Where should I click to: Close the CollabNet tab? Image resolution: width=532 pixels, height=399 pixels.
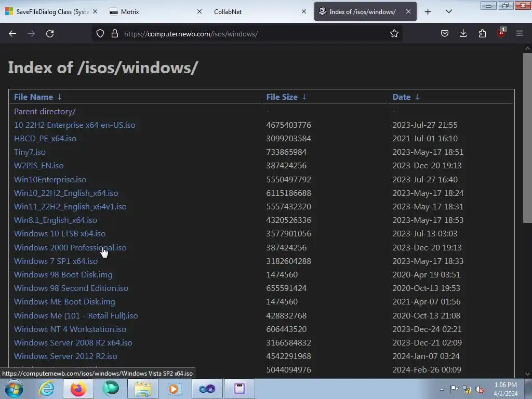click(x=303, y=11)
